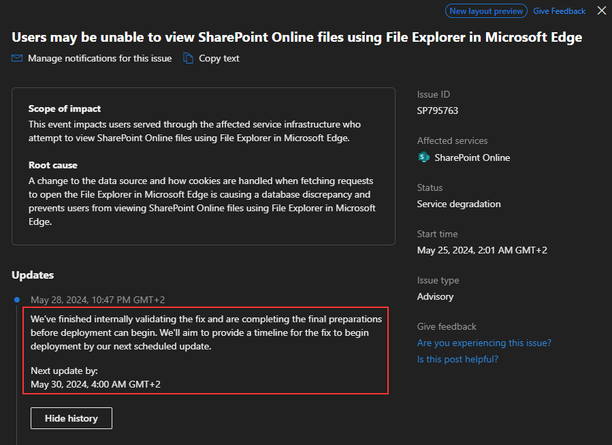The image size is (612, 445).
Task: Click the next update date May 30, 2024
Action: 95,384
